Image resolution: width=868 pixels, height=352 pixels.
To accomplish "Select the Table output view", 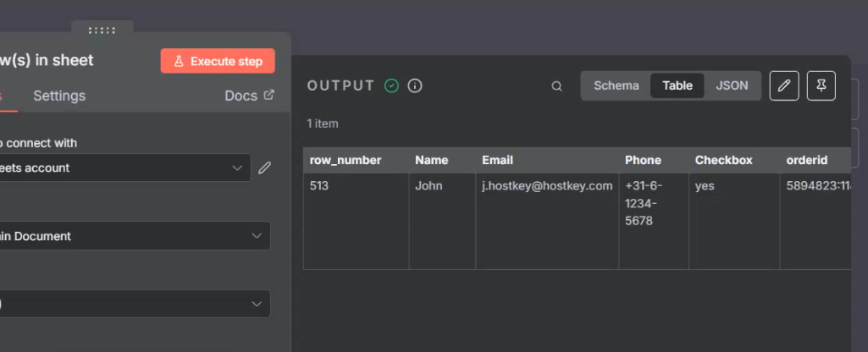I will click(x=677, y=85).
